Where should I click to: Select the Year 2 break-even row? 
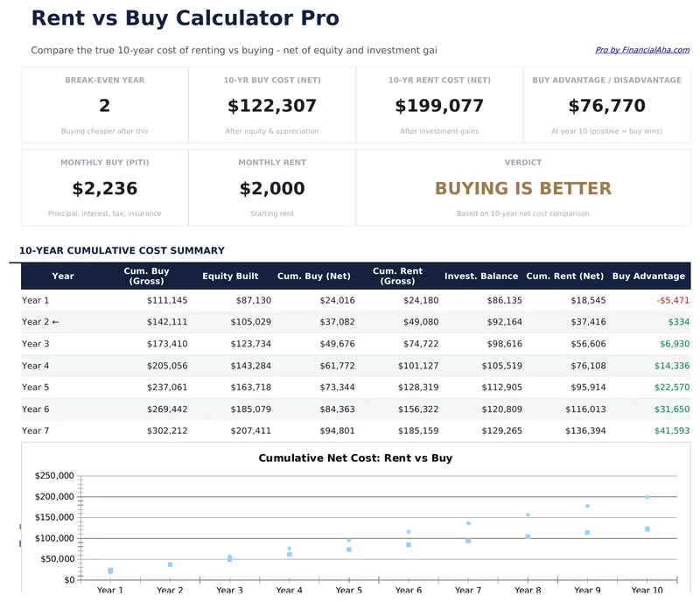click(350, 322)
